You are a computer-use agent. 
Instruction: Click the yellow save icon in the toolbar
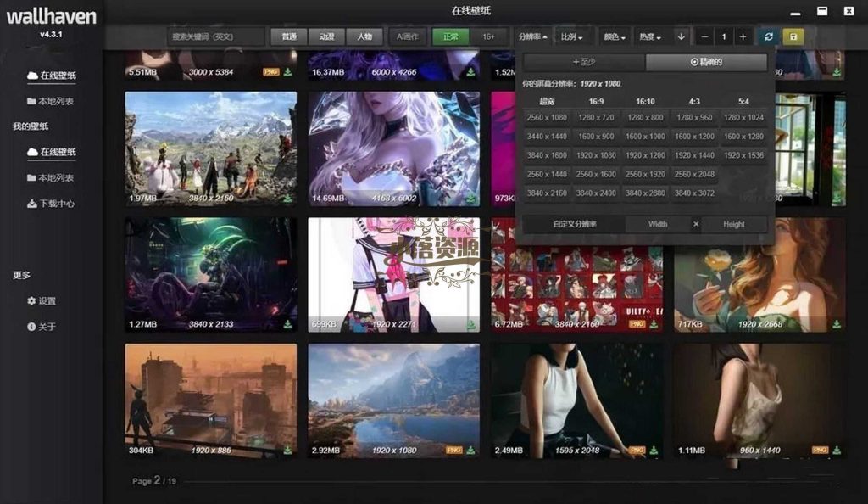coord(793,36)
